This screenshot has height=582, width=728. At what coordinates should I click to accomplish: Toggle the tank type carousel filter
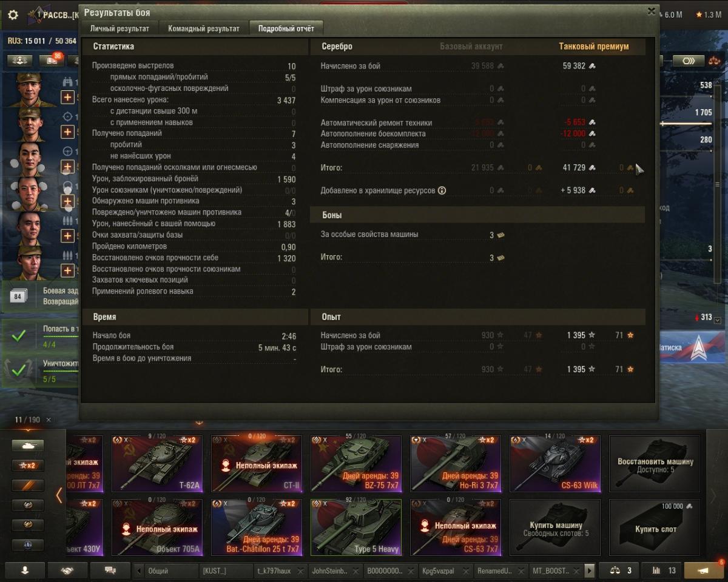pyautogui.click(x=28, y=446)
